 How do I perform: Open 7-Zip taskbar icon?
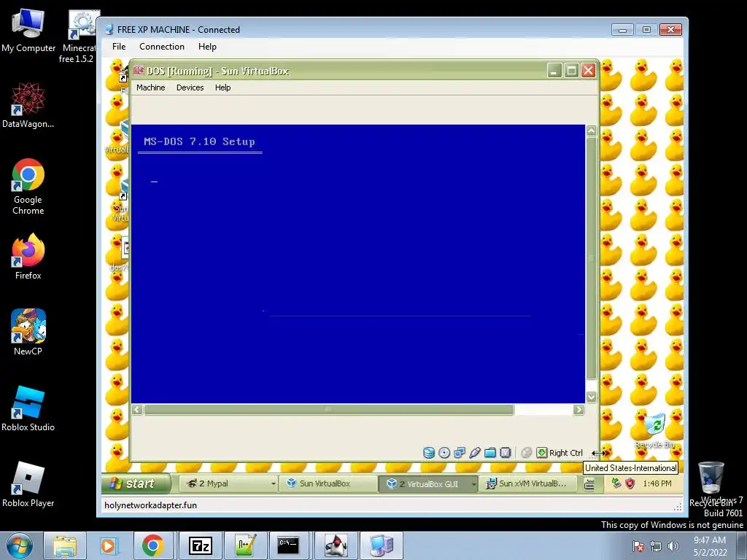click(x=200, y=545)
